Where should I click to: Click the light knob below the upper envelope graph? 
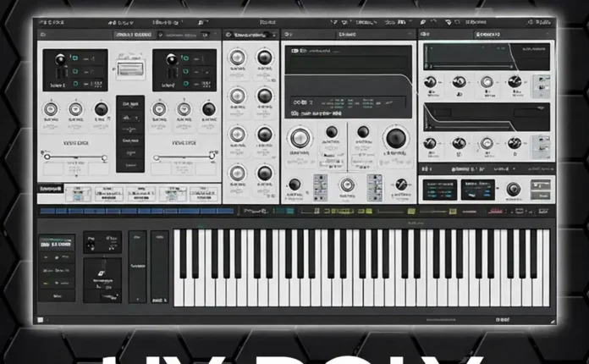[487, 81]
